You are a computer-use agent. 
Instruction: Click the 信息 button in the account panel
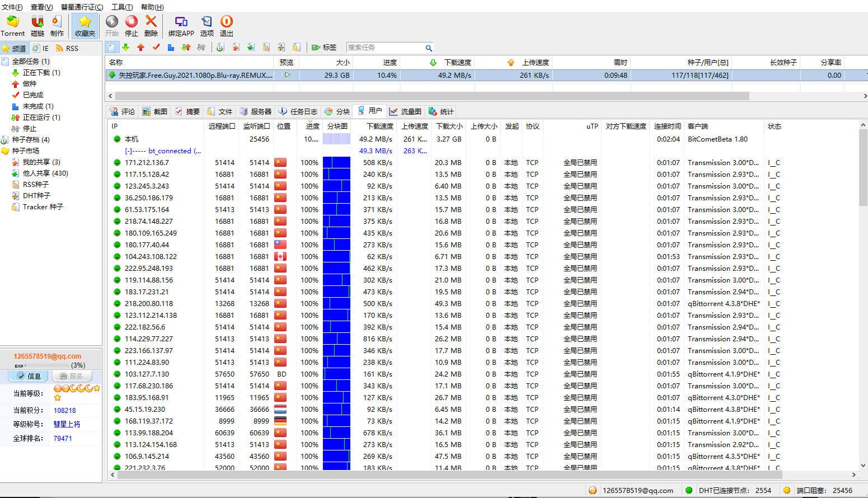pyautogui.click(x=29, y=376)
